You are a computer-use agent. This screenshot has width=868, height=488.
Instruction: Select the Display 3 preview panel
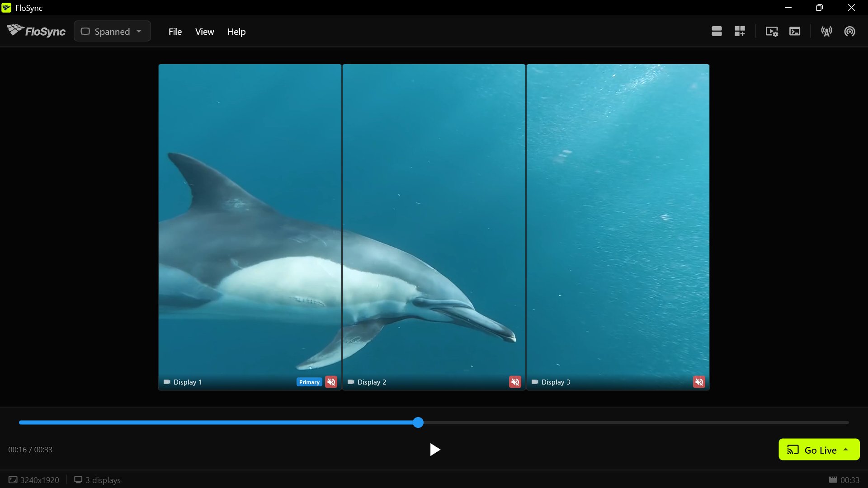(618, 227)
